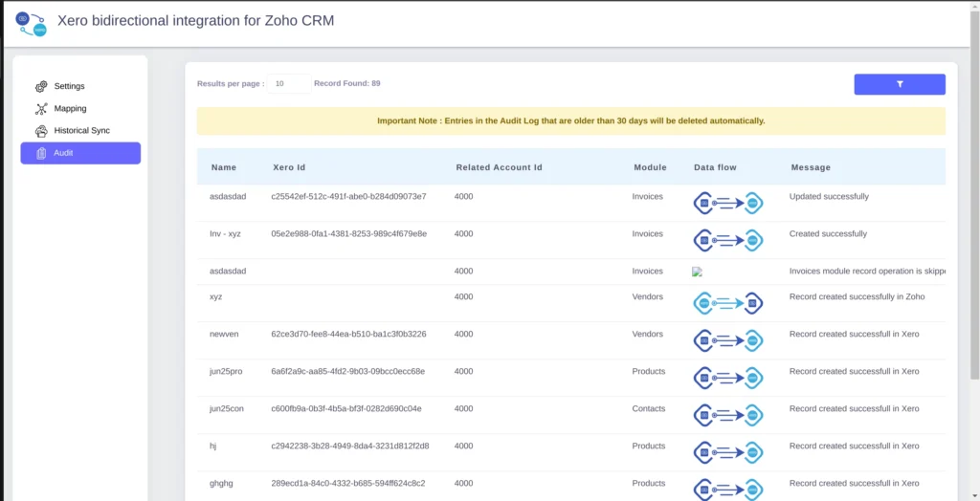Open the Mapping menu item
This screenshot has width=980, height=501.
coord(80,109)
